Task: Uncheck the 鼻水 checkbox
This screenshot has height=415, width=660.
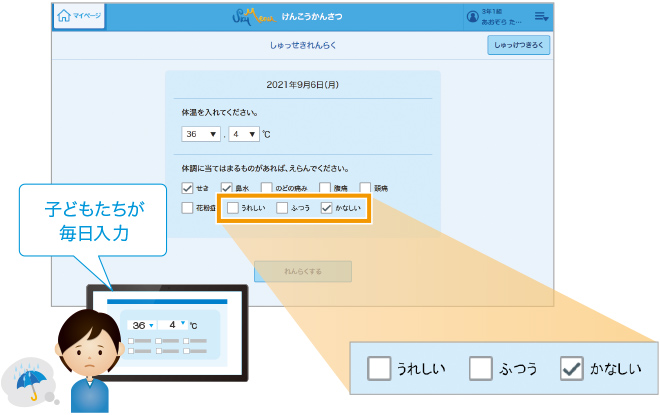Action: pyautogui.click(x=226, y=188)
